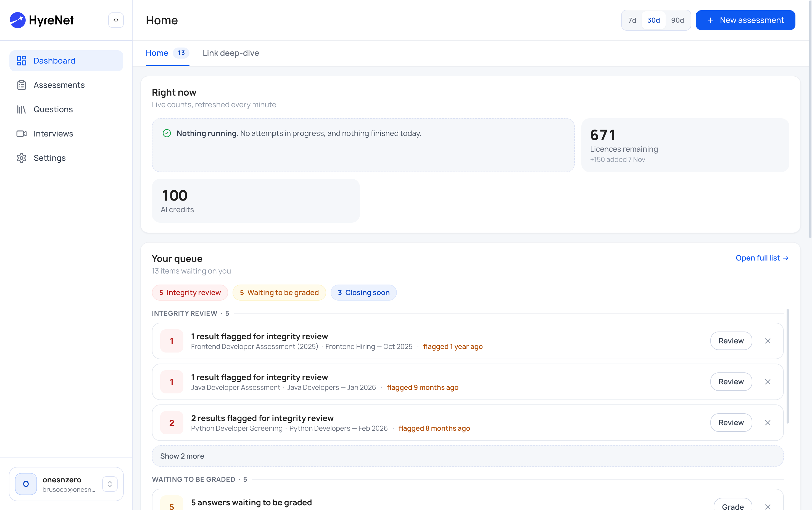Go to Dashboard in the sidebar
Viewport: 812px width, 510px height.
[x=66, y=61]
